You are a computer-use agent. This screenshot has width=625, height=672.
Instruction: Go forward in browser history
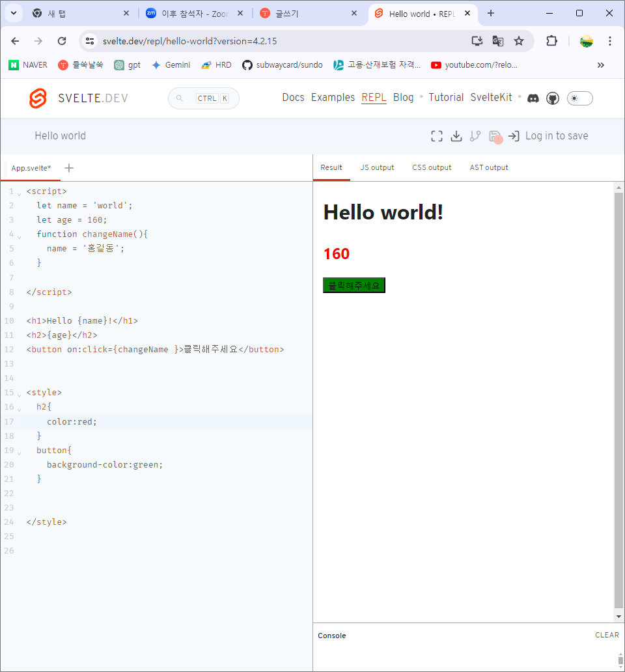(x=38, y=41)
